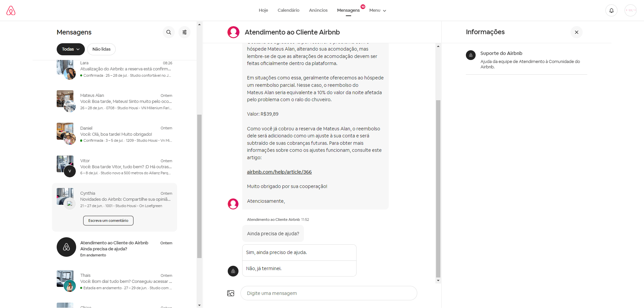
Task: Click the chat pane scroll down arrow
Action: pyautogui.click(x=438, y=281)
